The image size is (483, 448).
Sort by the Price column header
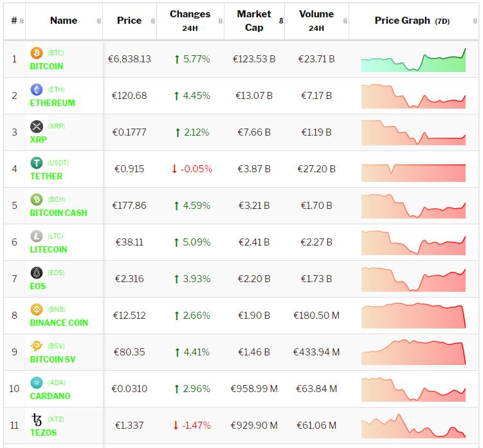(129, 21)
